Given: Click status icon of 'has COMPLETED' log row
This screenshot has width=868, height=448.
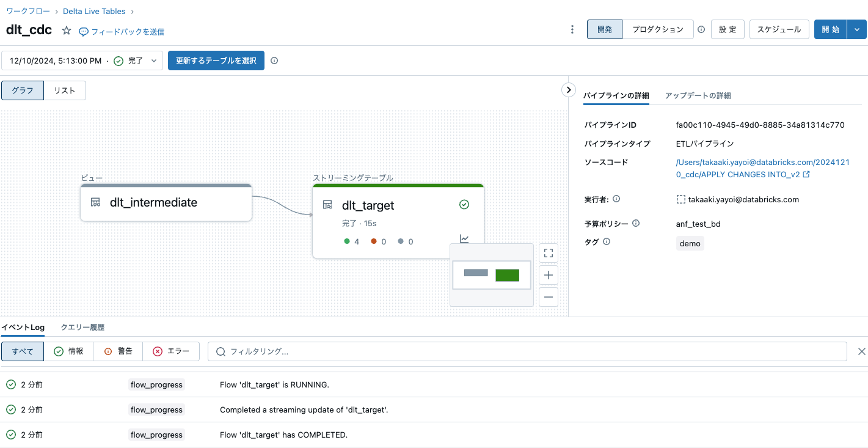Looking at the screenshot, I should coord(11,435).
